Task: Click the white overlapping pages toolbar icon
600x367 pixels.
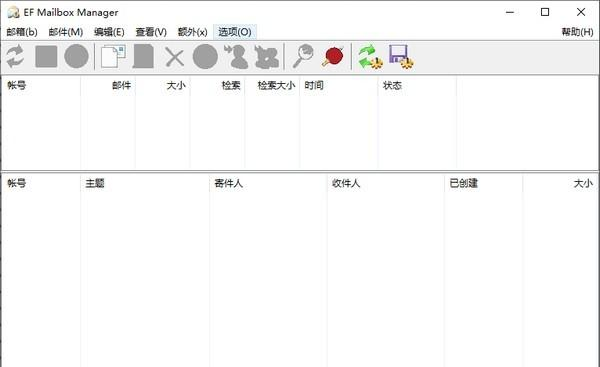Action: [x=113, y=57]
